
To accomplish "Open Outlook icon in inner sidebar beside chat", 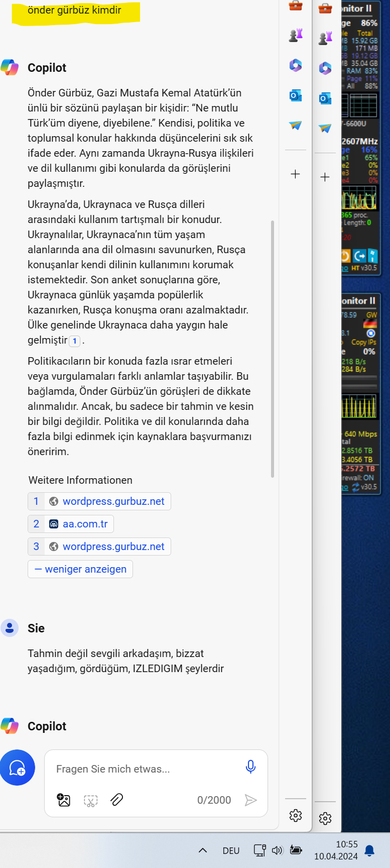I will click(x=296, y=95).
